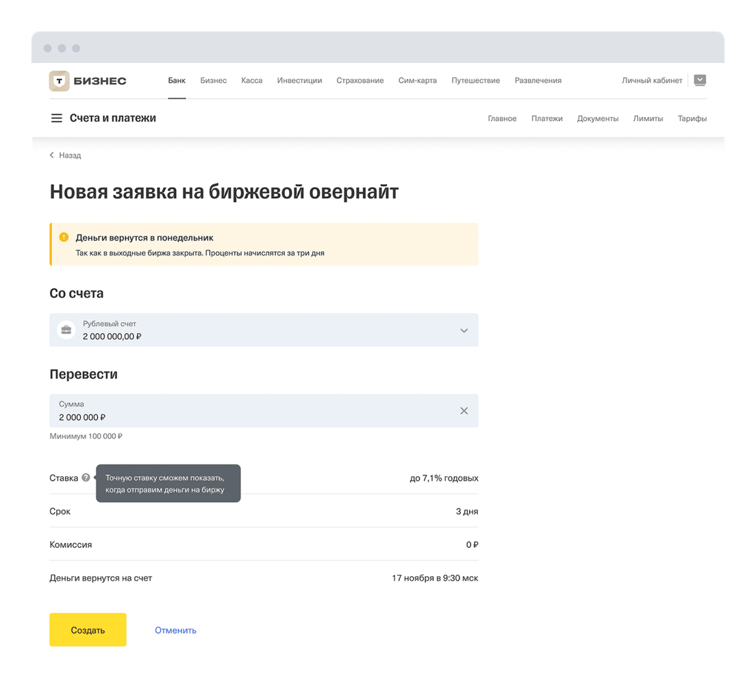This screenshot has width=756, height=700.
Task: Click the orange warning icon in the notice
Action: coord(64,238)
